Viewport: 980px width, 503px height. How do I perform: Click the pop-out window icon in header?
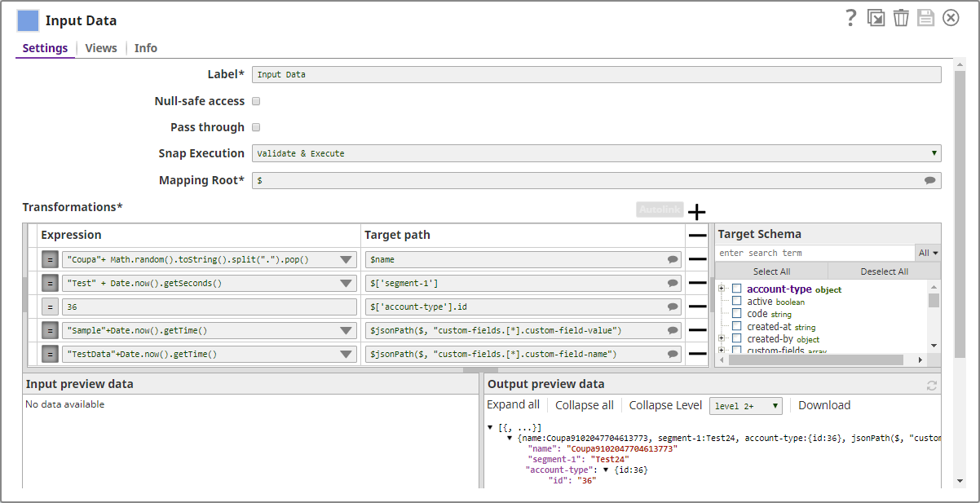coord(876,18)
